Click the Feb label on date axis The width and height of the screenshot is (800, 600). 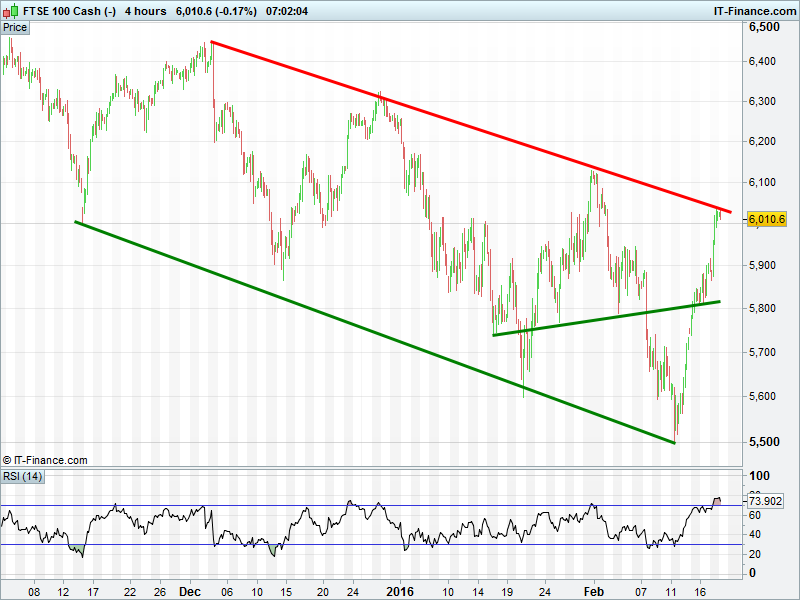pos(593,591)
